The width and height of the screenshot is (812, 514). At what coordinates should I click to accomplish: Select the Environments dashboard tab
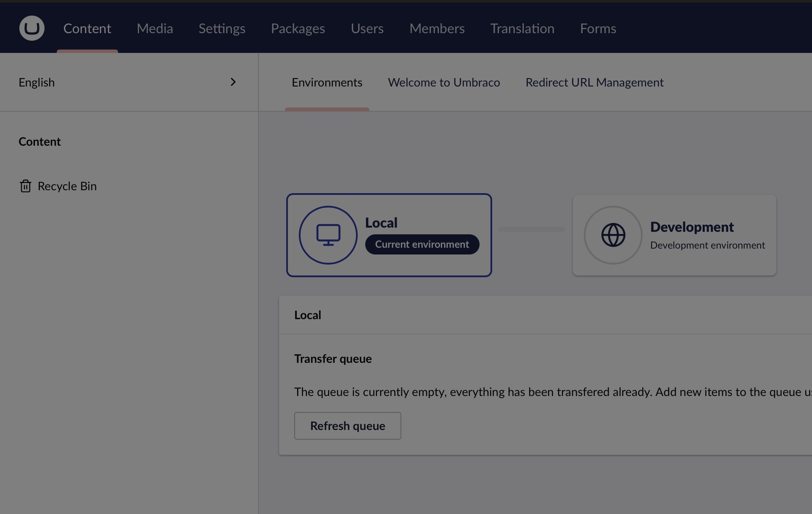[327, 82]
